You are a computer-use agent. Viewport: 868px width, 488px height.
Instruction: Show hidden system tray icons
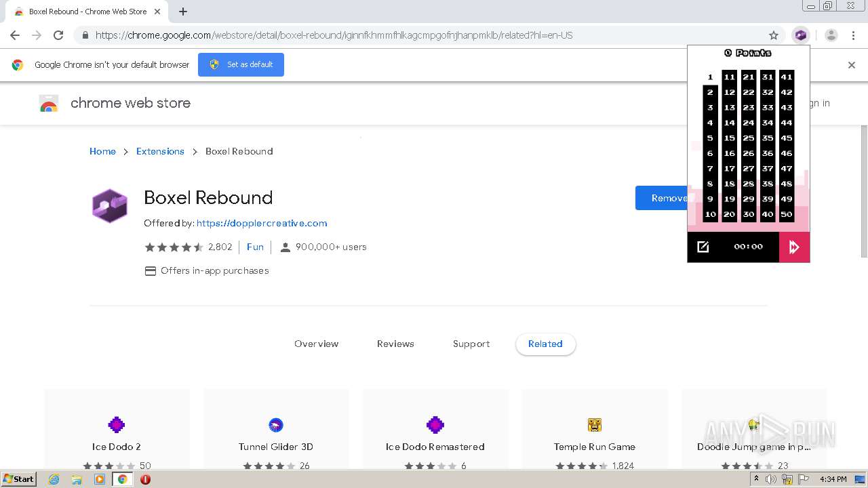point(756,479)
